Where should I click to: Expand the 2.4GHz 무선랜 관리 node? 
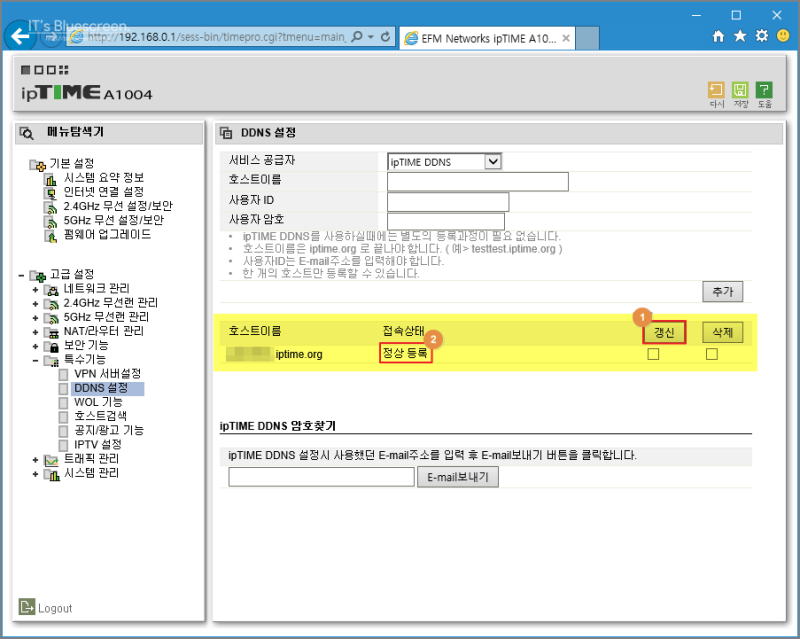coord(35,304)
